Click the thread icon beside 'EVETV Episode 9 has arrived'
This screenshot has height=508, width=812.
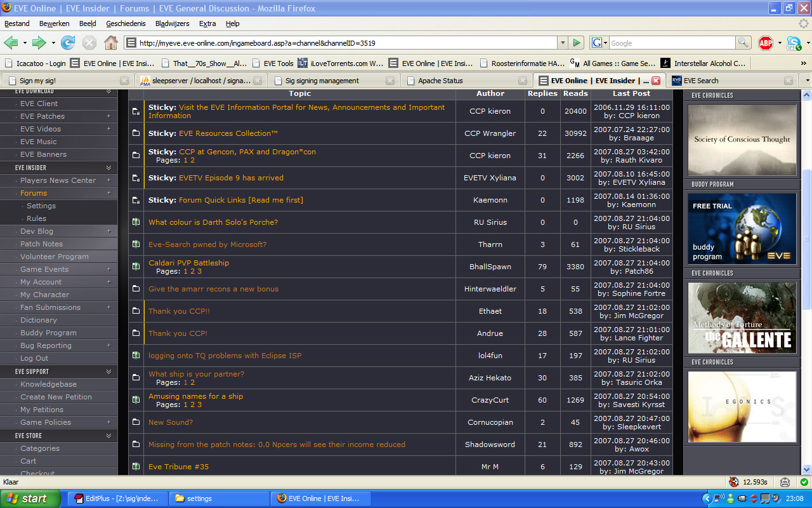tap(136, 178)
